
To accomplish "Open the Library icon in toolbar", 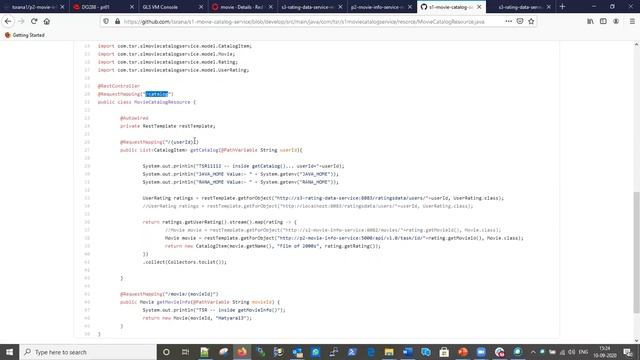I will pyautogui.click(x=590, y=21).
